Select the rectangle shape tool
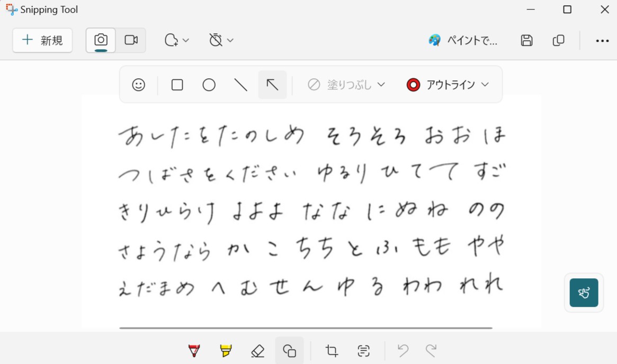Viewport: 617px width, 364px height. [177, 84]
